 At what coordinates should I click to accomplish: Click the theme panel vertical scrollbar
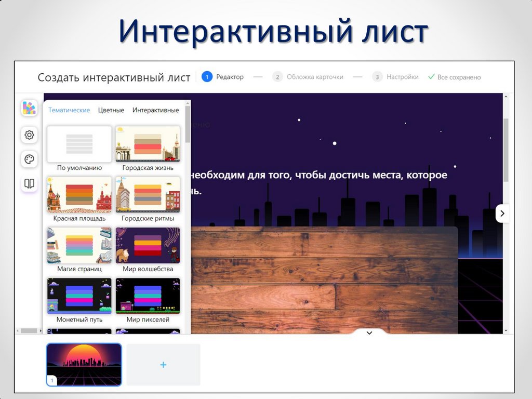click(x=188, y=124)
